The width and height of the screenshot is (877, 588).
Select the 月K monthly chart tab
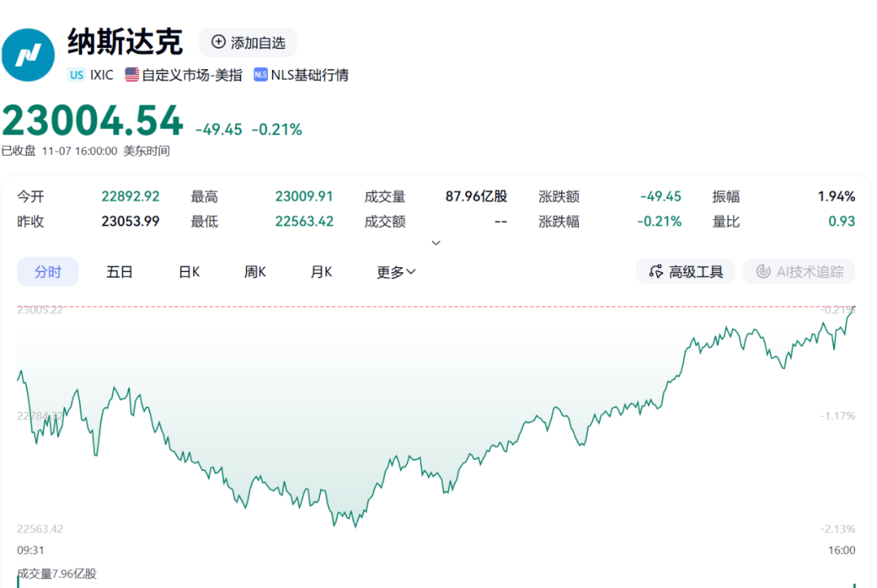[x=321, y=272]
